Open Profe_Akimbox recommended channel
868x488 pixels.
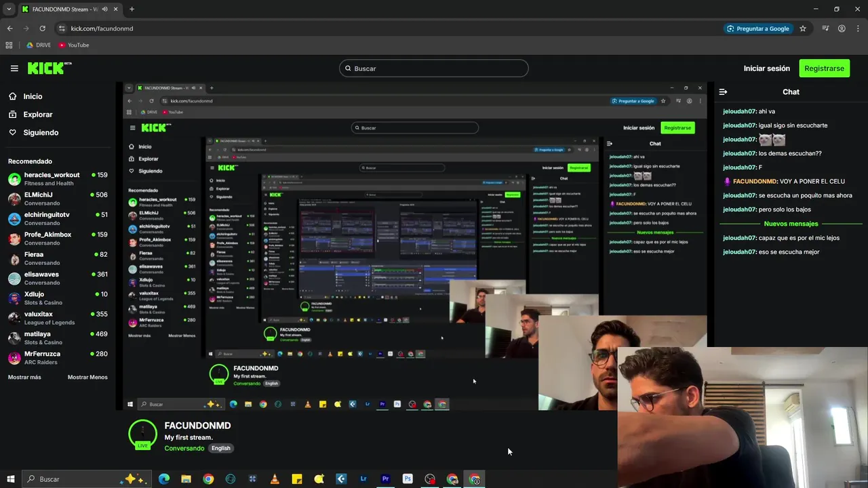point(58,239)
